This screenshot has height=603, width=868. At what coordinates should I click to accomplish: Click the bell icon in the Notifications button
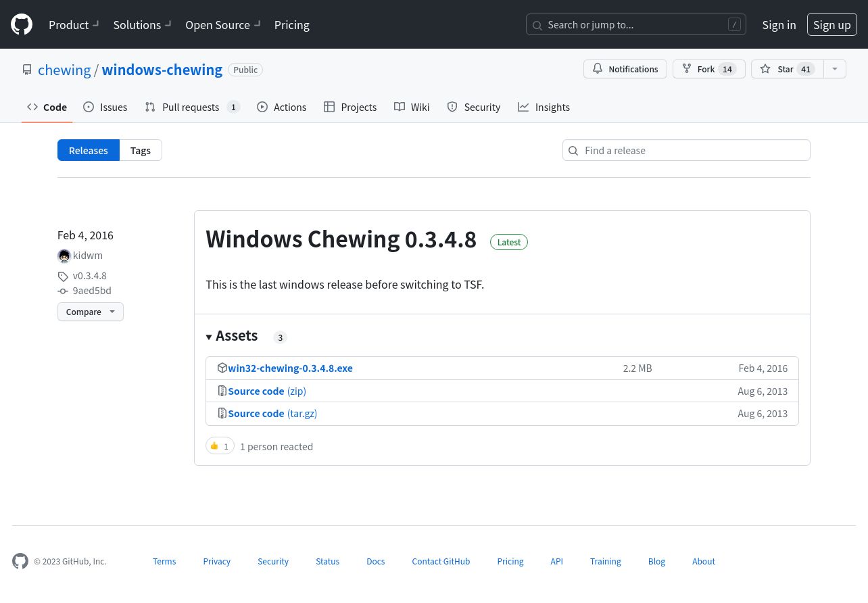click(598, 69)
